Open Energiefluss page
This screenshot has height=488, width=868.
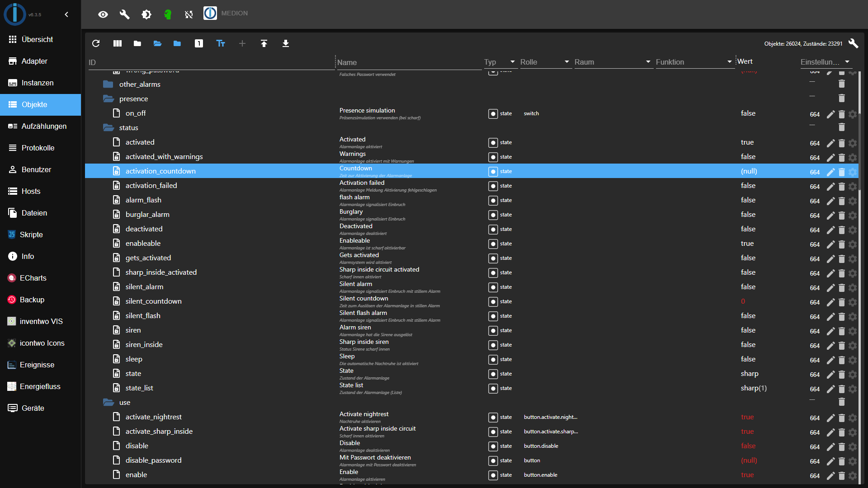click(41, 386)
